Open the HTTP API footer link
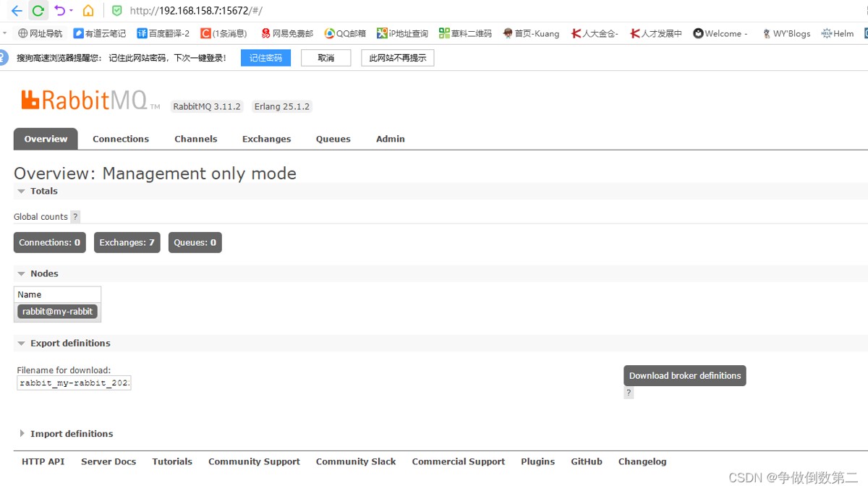868x491 pixels. [x=43, y=461]
